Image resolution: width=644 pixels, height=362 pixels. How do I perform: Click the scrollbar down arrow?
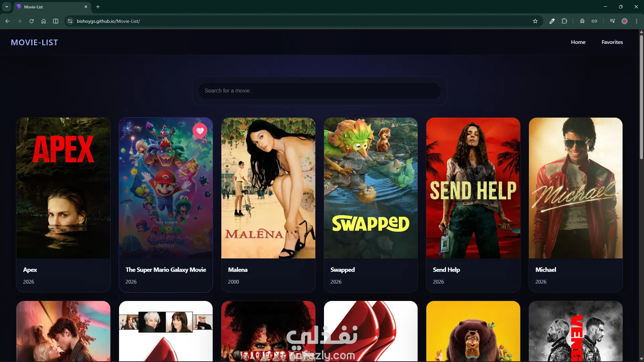coord(641,359)
